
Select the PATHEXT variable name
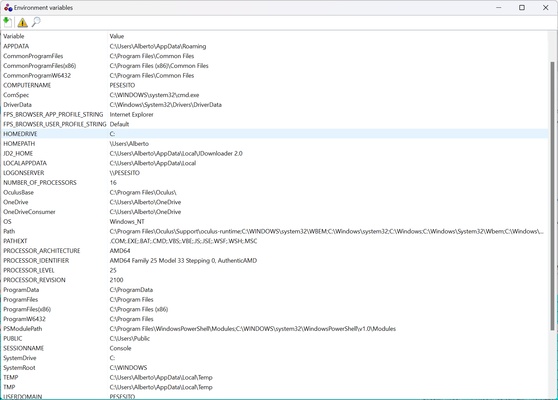[15, 241]
